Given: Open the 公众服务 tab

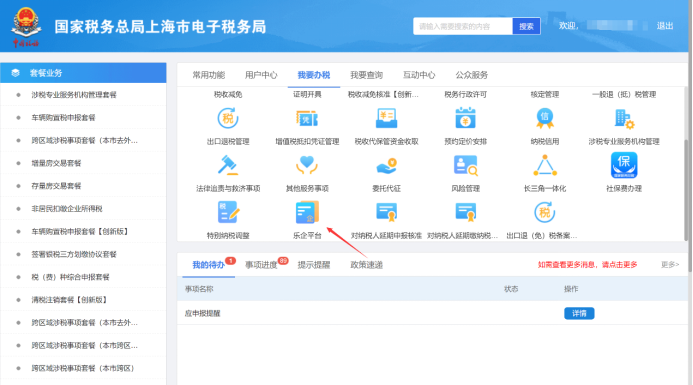Looking at the screenshot, I should (472, 75).
